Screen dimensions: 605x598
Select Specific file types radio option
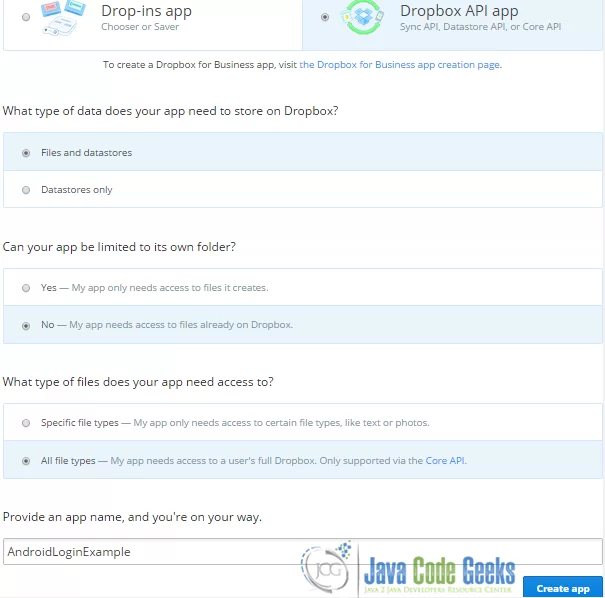pos(26,423)
